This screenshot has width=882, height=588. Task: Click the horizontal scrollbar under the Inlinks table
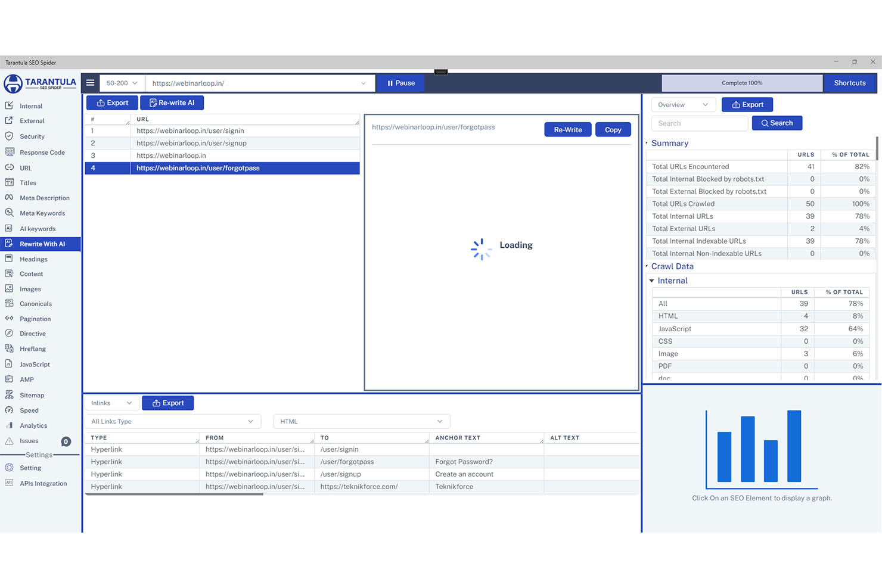pos(173,494)
